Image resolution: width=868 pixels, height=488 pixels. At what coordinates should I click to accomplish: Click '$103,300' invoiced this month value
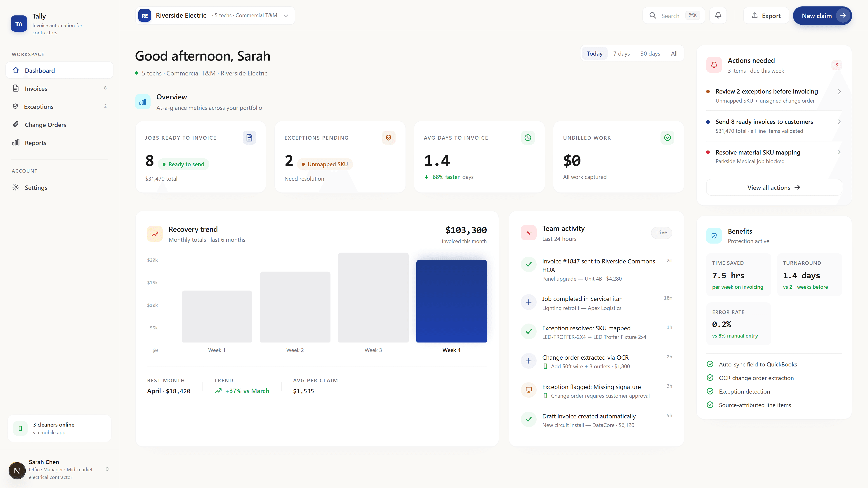(466, 230)
